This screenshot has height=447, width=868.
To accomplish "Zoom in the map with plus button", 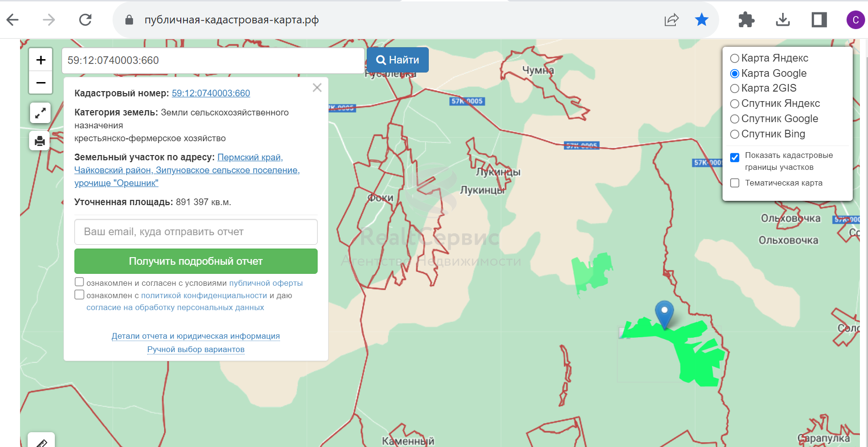I will 41,60.
